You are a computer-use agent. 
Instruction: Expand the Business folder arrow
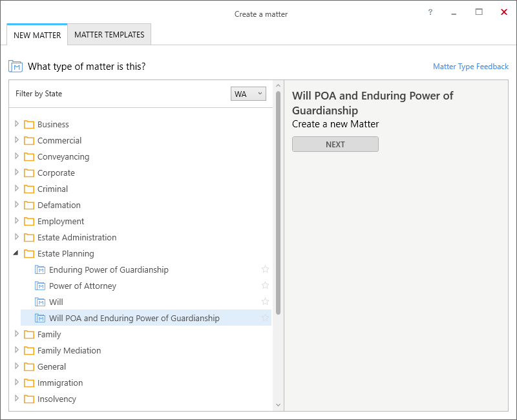[17, 124]
